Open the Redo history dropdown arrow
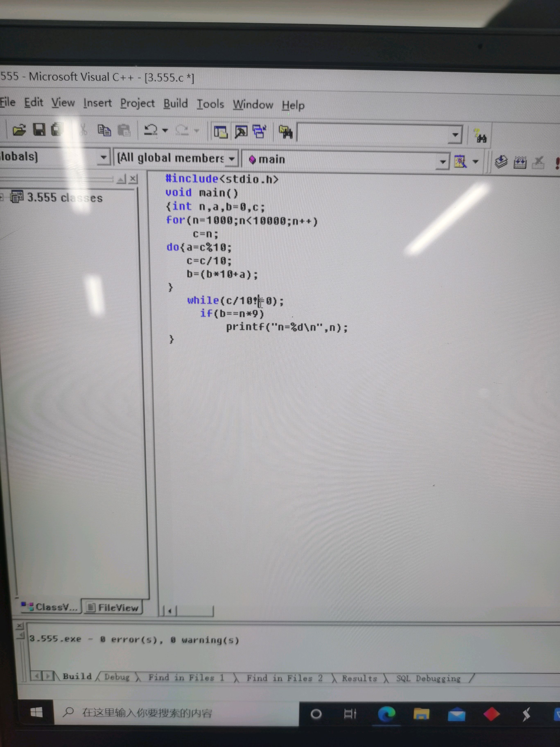This screenshot has width=560, height=747. [196, 131]
